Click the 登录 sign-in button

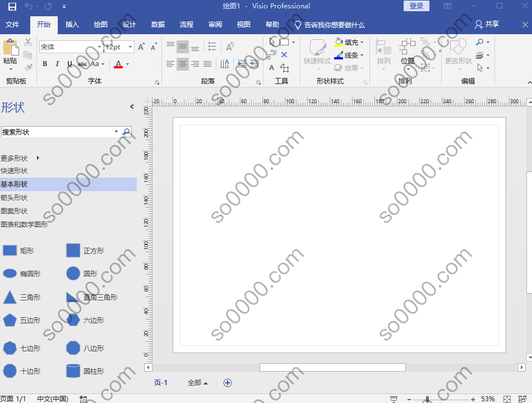tap(417, 6)
